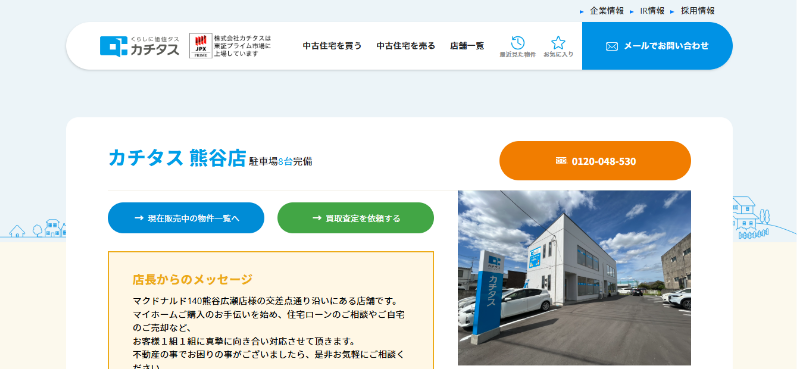This screenshot has width=797, height=369.
Task: Call 0120-048-530 orange button
Action: [x=595, y=161]
